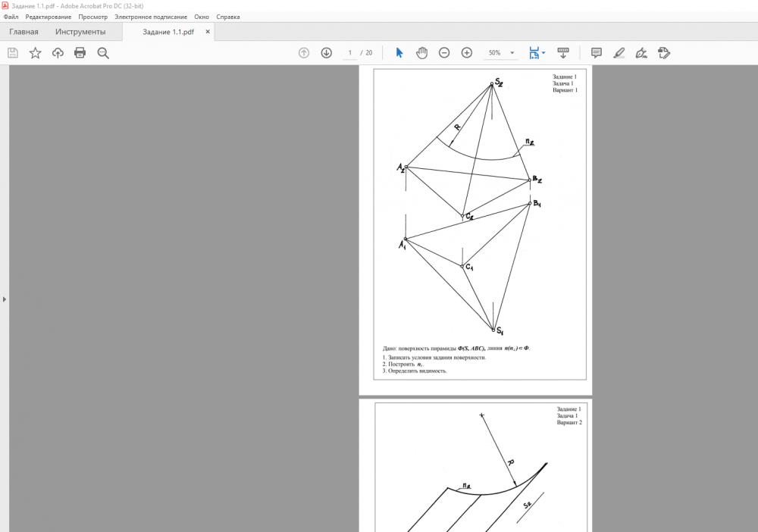Expand the left navigation pane
The width and height of the screenshot is (758, 532).
coord(4,299)
